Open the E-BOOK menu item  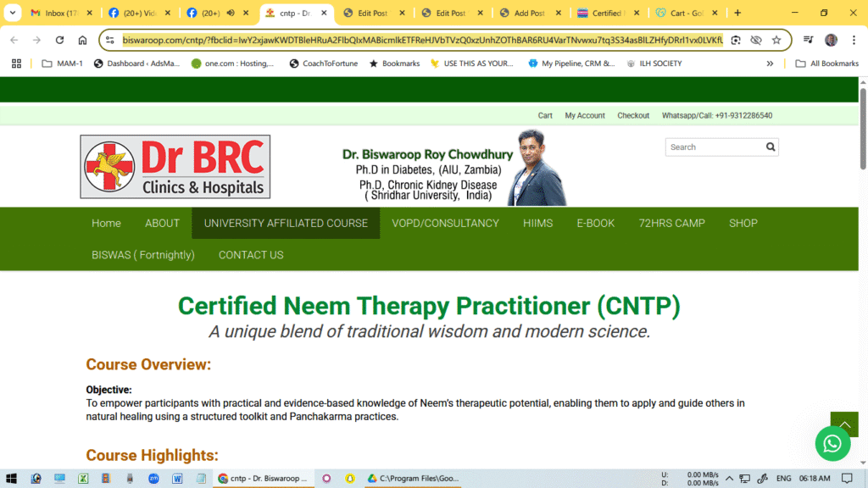tap(596, 224)
